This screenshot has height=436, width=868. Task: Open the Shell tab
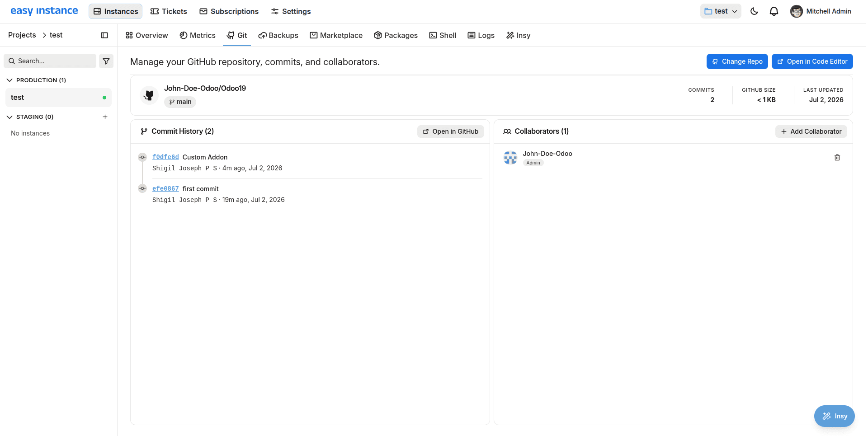tap(443, 35)
